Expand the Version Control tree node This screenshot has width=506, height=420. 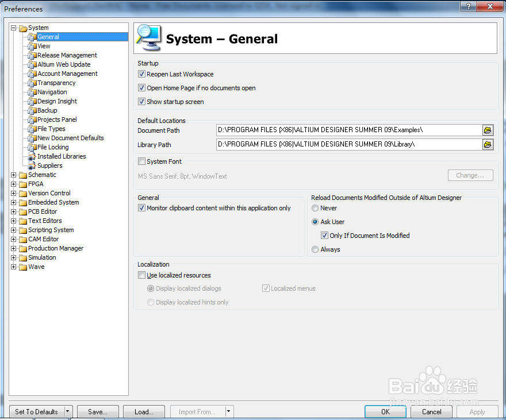[14, 194]
